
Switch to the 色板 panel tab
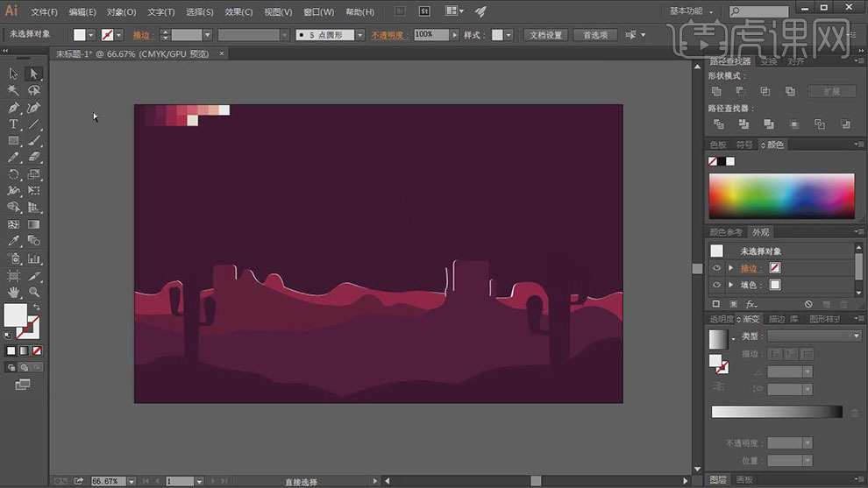[x=718, y=145]
